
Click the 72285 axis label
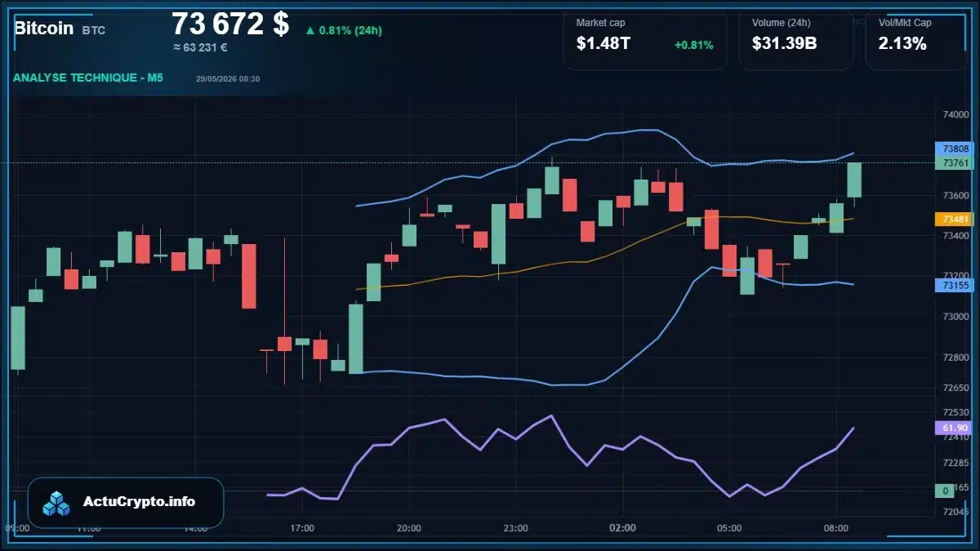pos(955,463)
